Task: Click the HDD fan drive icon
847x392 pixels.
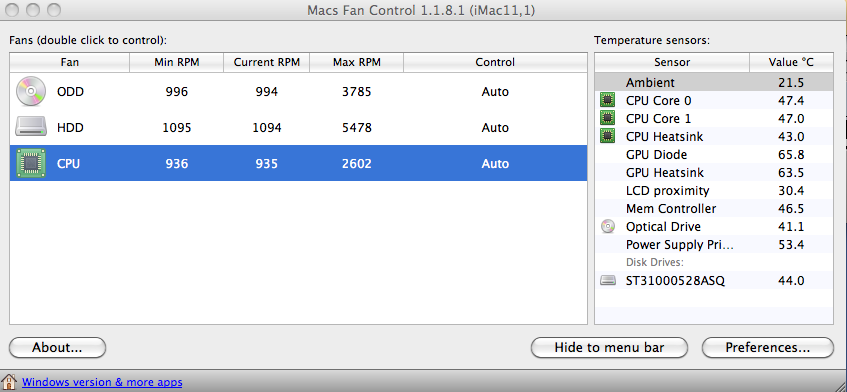Action: [x=29, y=127]
